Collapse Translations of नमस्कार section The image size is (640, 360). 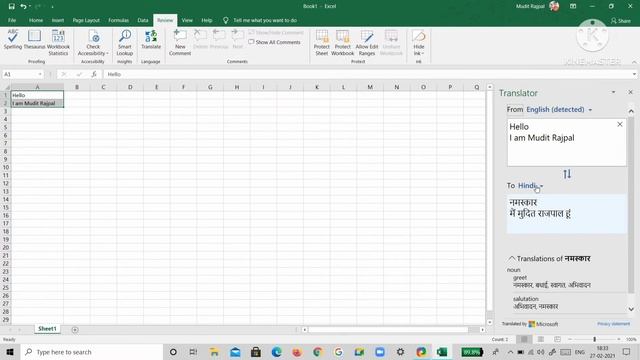click(x=512, y=258)
